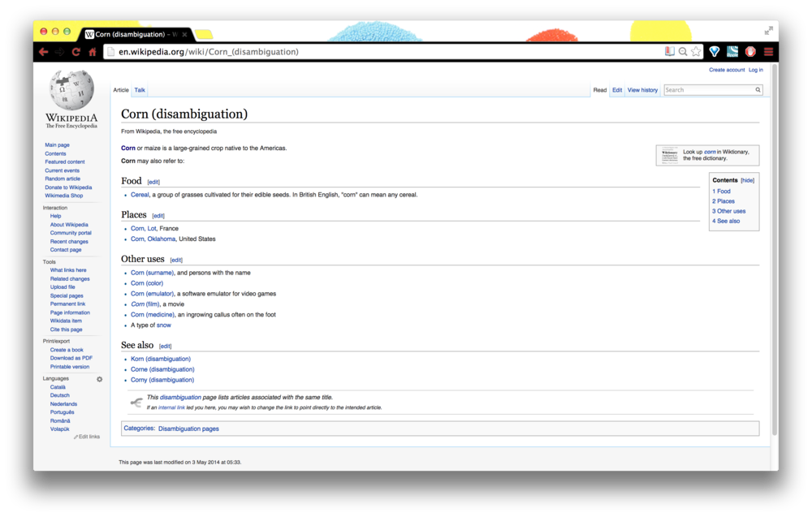Reload the page with the refresh icon
Viewport: 812px width, 517px height.
tap(76, 52)
